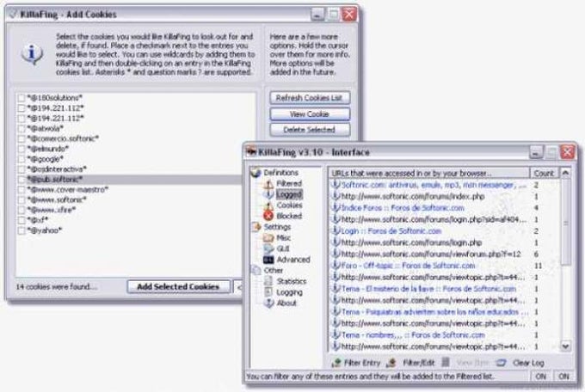Go to the Blocked section

point(289,216)
